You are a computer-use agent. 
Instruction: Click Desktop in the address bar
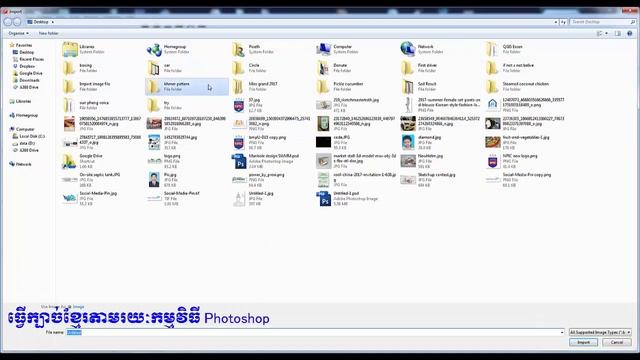pyautogui.click(x=41, y=22)
